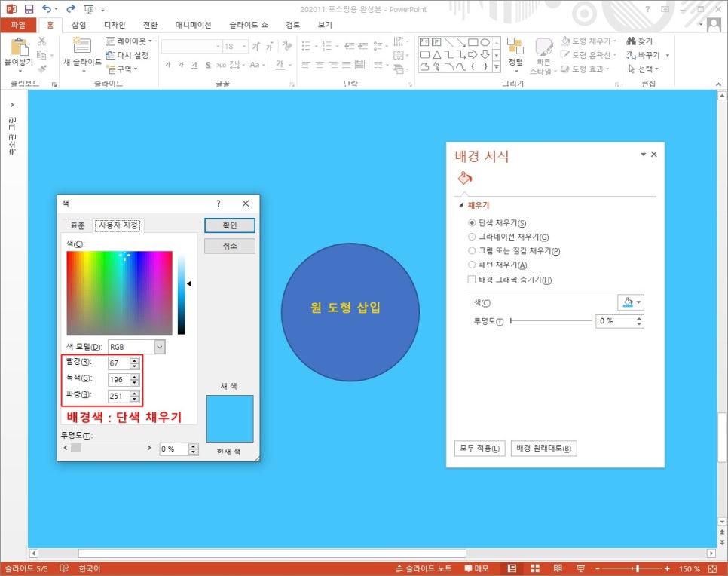Viewport: 728px width, 576px height.
Task: Open the Select dropdown in Editing group
Action: 644,69
